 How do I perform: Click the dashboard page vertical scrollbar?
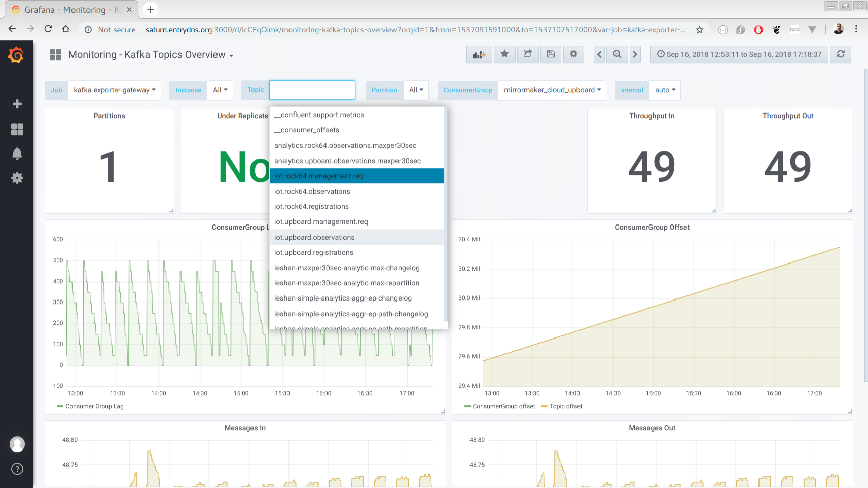(x=865, y=226)
